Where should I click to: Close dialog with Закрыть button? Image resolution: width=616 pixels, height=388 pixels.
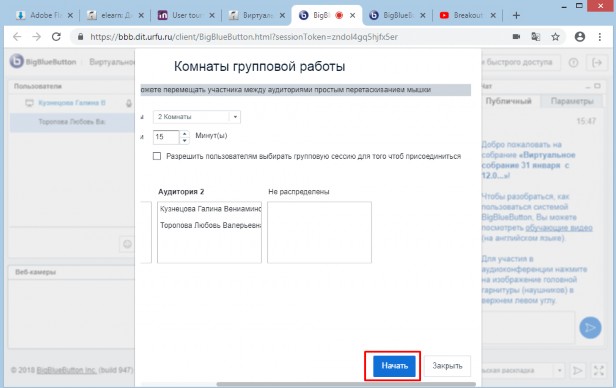click(447, 366)
